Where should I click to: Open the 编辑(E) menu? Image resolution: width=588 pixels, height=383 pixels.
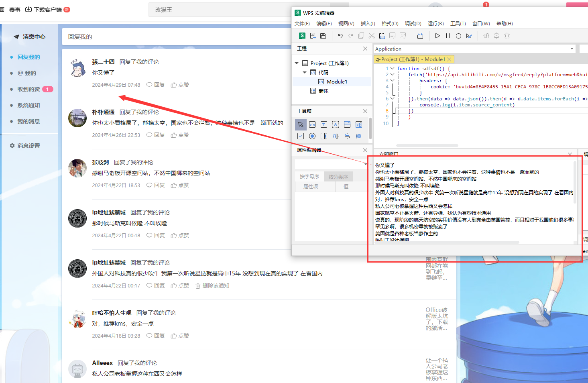[x=324, y=24]
